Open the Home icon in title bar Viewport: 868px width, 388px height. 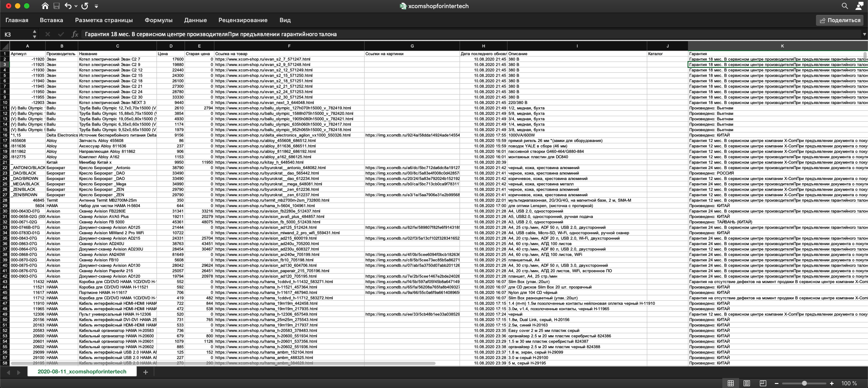[x=45, y=6]
